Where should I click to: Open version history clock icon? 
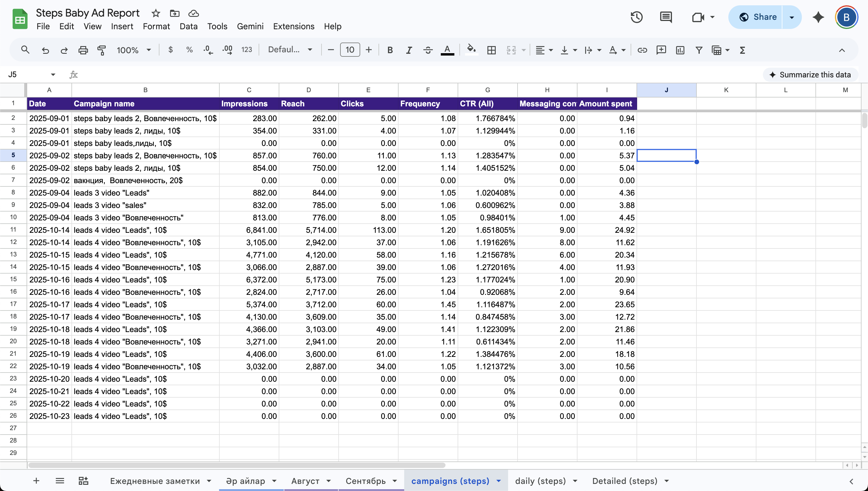(637, 17)
